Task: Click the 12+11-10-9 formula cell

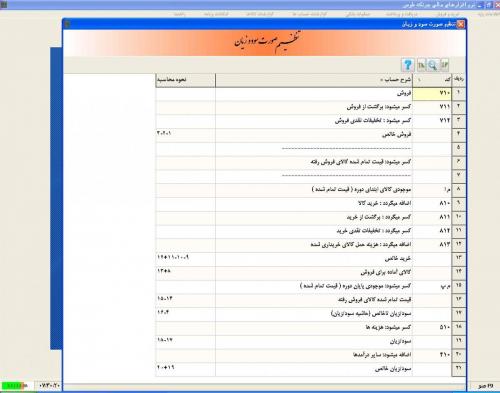Action: tap(185, 259)
